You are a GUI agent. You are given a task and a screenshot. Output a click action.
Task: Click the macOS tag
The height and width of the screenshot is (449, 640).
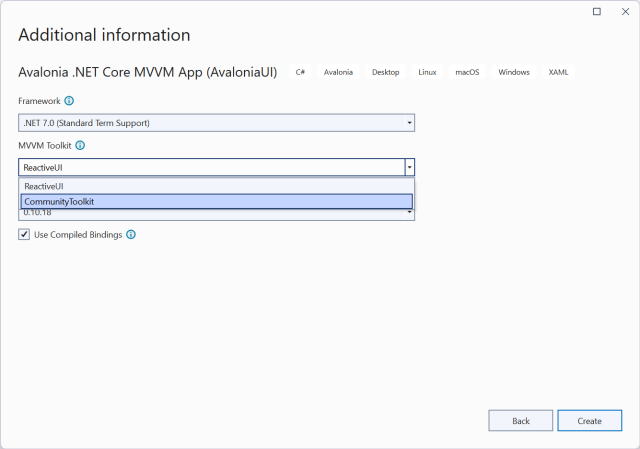pyautogui.click(x=467, y=72)
